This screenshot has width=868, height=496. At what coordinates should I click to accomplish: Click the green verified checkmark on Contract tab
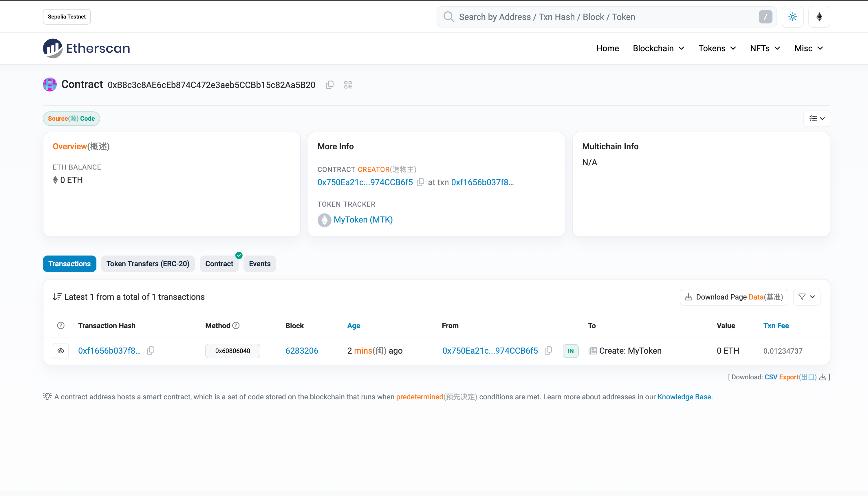[239, 255]
